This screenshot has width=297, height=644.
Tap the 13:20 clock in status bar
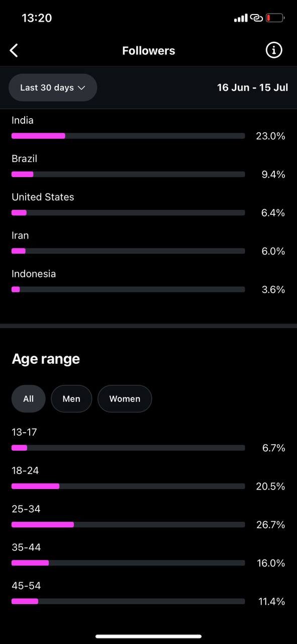click(37, 18)
